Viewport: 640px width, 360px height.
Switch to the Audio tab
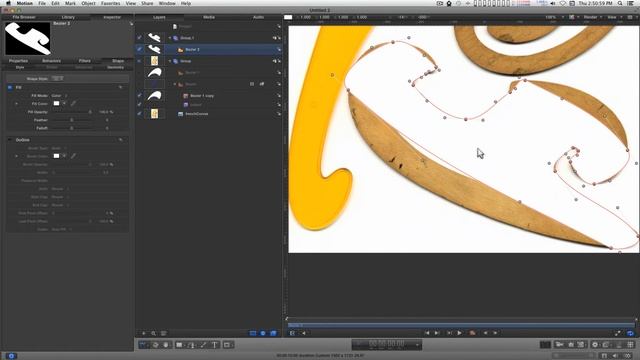[x=258, y=17]
